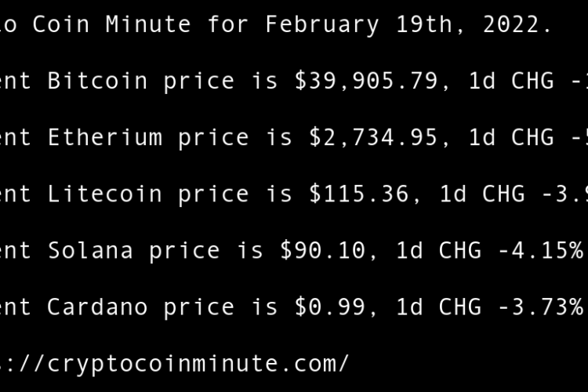Click the date February 19th in the header

(x=330, y=24)
